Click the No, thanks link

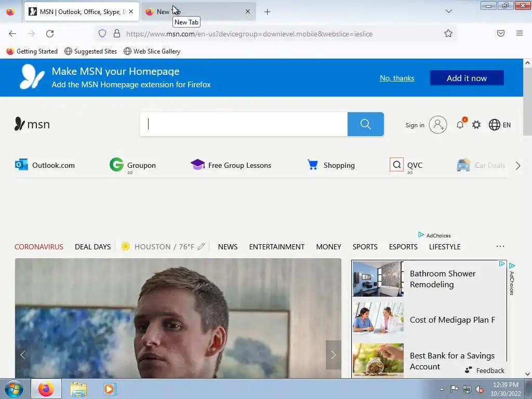pos(397,78)
